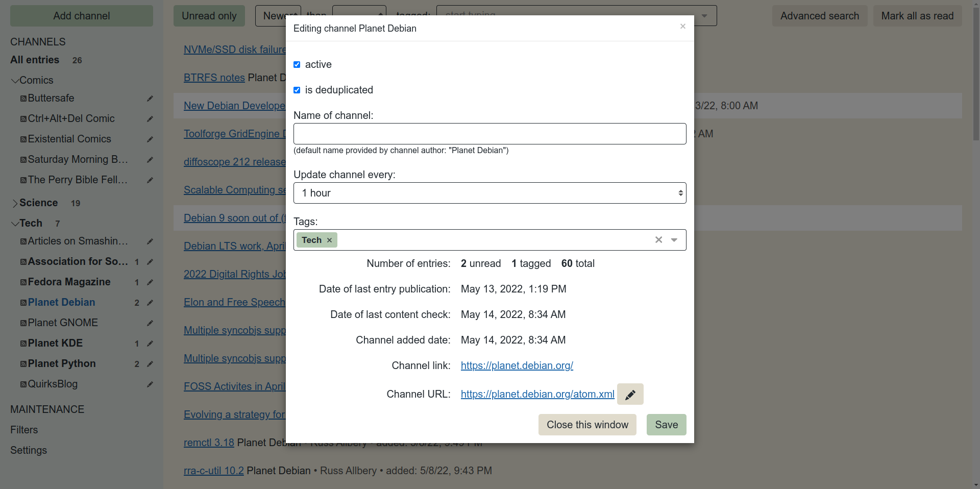Click the Name of channel input field

pyautogui.click(x=490, y=134)
